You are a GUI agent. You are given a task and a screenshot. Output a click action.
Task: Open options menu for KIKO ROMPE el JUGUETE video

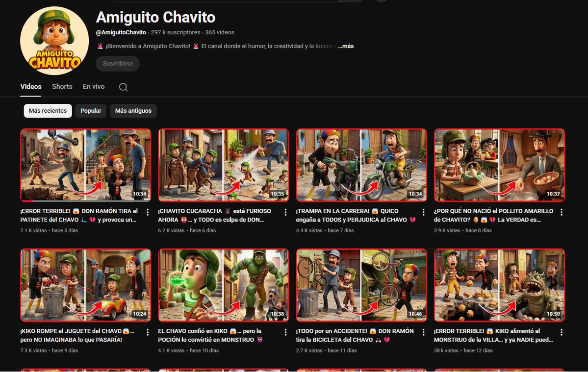point(148,332)
